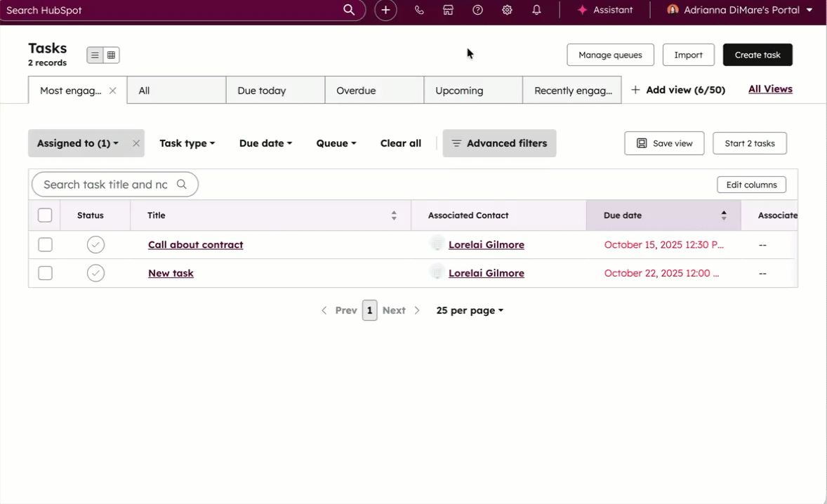Expand the Queue filter dropdown
Image resolution: width=827 pixels, height=504 pixels.
336,143
